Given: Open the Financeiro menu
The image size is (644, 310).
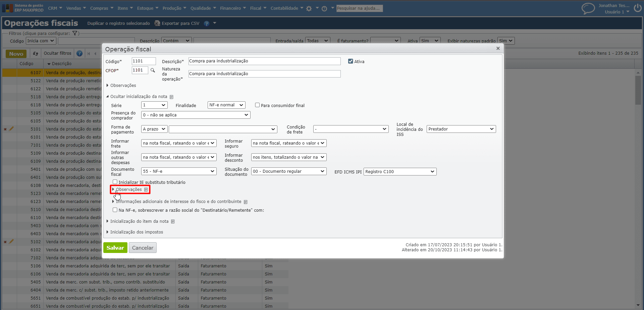Looking at the screenshot, I should point(232,8).
